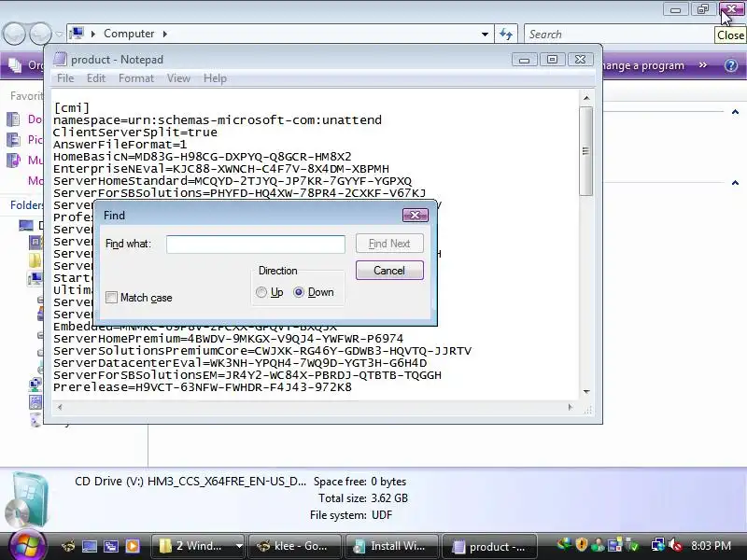Select the Up direction radio button
The height and width of the screenshot is (560, 747).
pyautogui.click(x=261, y=292)
